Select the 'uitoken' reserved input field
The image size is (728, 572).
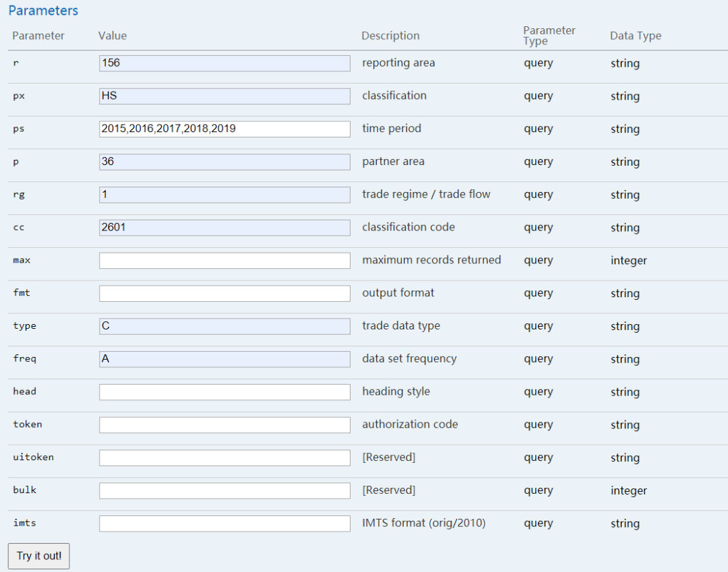(224, 457)
